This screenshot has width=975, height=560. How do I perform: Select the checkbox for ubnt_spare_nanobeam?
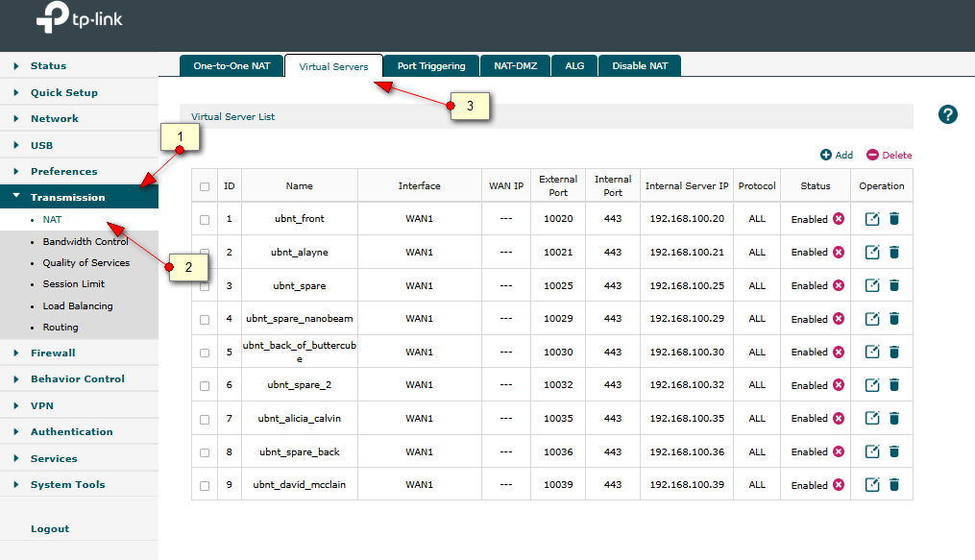coord(205,319)
